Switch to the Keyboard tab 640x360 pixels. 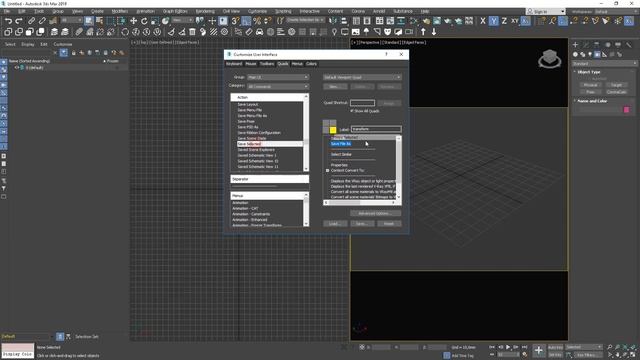click(234, 64)
